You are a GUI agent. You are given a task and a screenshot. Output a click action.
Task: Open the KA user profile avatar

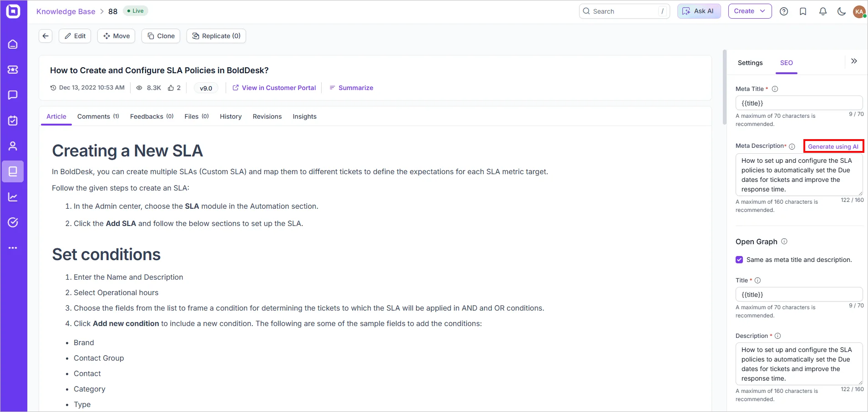pyautogui.click(x=859, y=11)
